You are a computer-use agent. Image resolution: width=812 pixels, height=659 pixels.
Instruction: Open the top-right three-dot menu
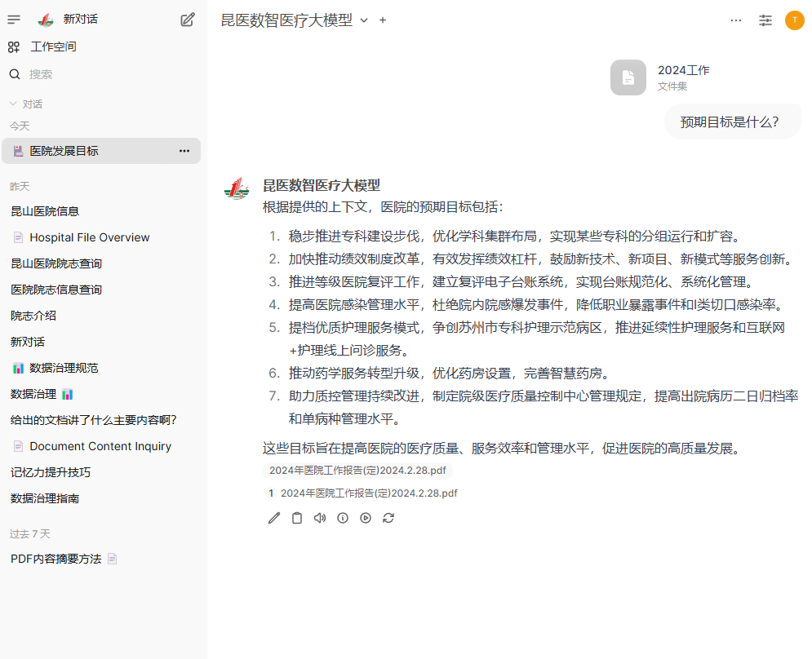coord(736,20)
